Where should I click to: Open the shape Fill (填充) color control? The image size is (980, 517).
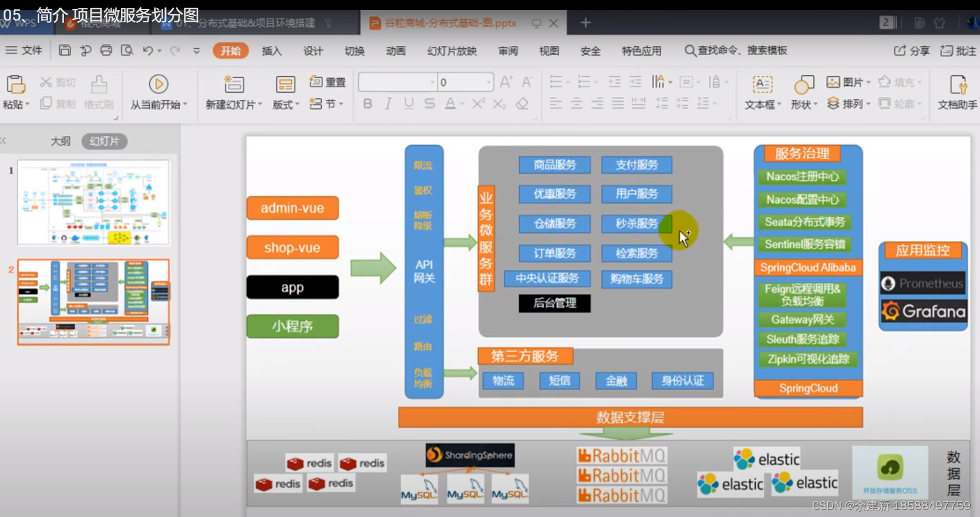pyautogui.click(x=900, y=82)
